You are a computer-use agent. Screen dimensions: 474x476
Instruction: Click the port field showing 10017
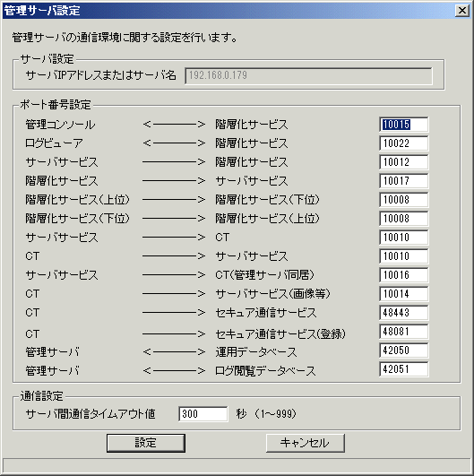pos(403,181)
